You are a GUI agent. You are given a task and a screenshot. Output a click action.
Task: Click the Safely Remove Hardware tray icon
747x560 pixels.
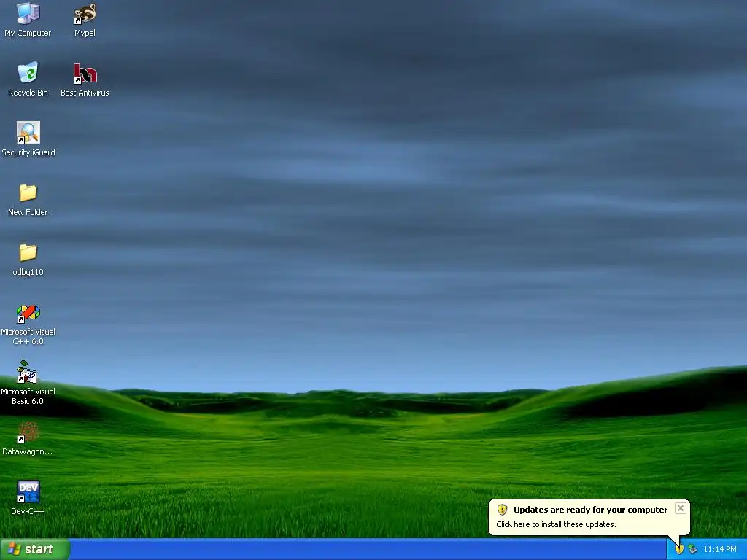pyautogui.click(x=693, y=550)
